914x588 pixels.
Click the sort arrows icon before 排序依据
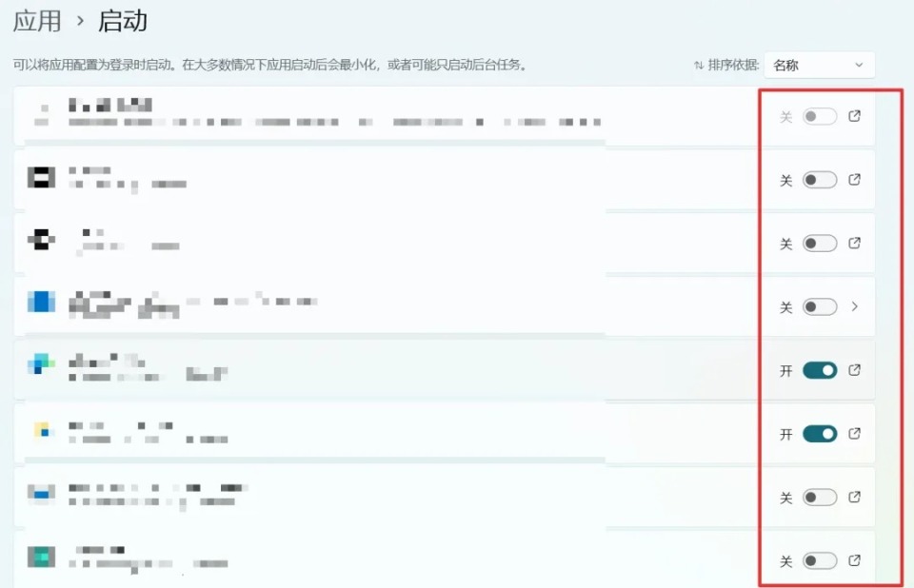point(699,65)
